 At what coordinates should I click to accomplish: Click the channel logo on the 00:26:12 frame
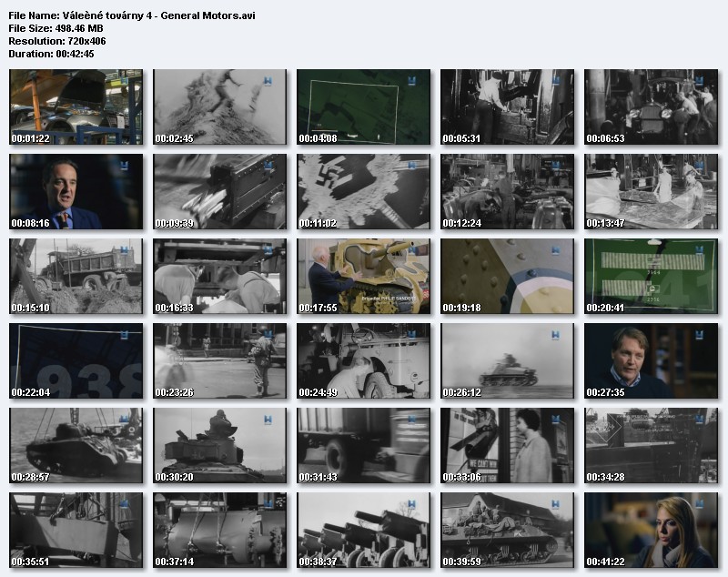coord(555,335)
